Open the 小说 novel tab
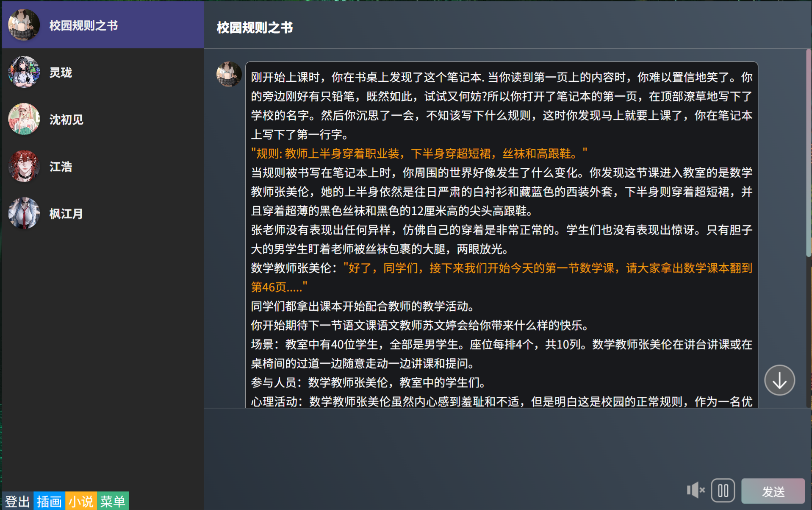Screen dimensions: 812x510 pos(81,501)
